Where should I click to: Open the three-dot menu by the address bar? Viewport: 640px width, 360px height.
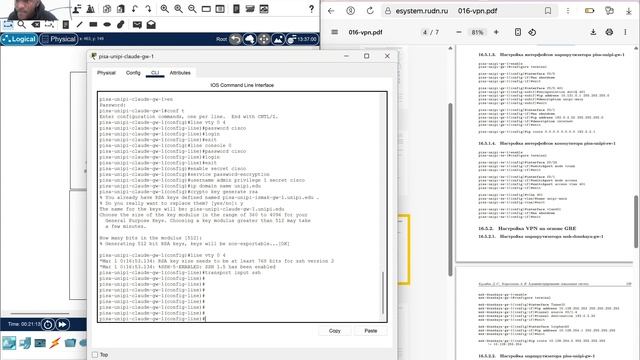[x=568, y=11]
